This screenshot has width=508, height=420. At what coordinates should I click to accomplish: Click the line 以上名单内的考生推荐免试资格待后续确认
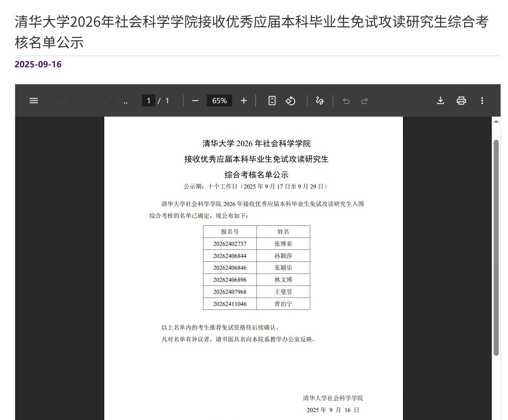220,328
